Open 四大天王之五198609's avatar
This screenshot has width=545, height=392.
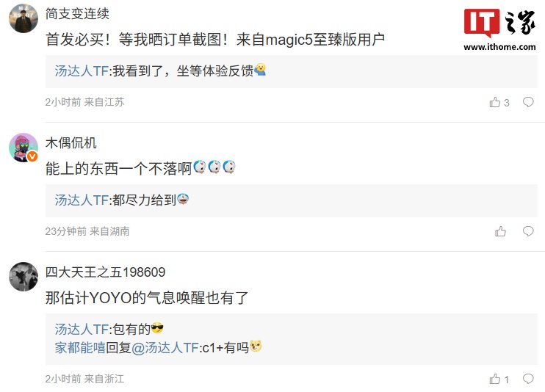pyautogui.click(x=24, y=277)
